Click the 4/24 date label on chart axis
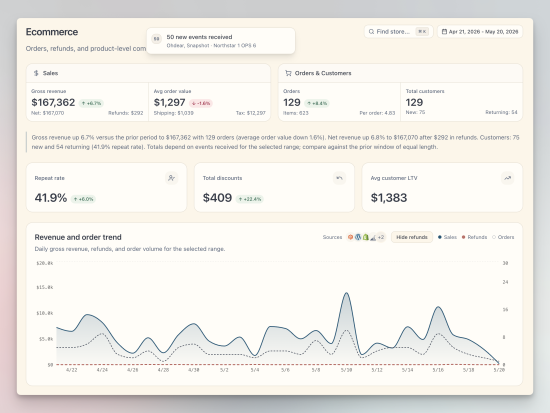This screenshot has width=550, height=413. (x=102, y=370)
